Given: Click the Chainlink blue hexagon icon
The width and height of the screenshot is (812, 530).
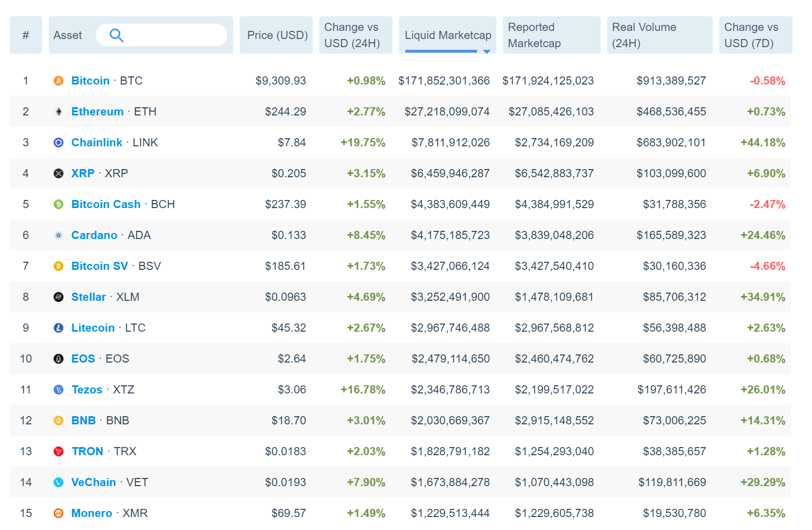Looking at the screenshot, I should click(59, 143).
